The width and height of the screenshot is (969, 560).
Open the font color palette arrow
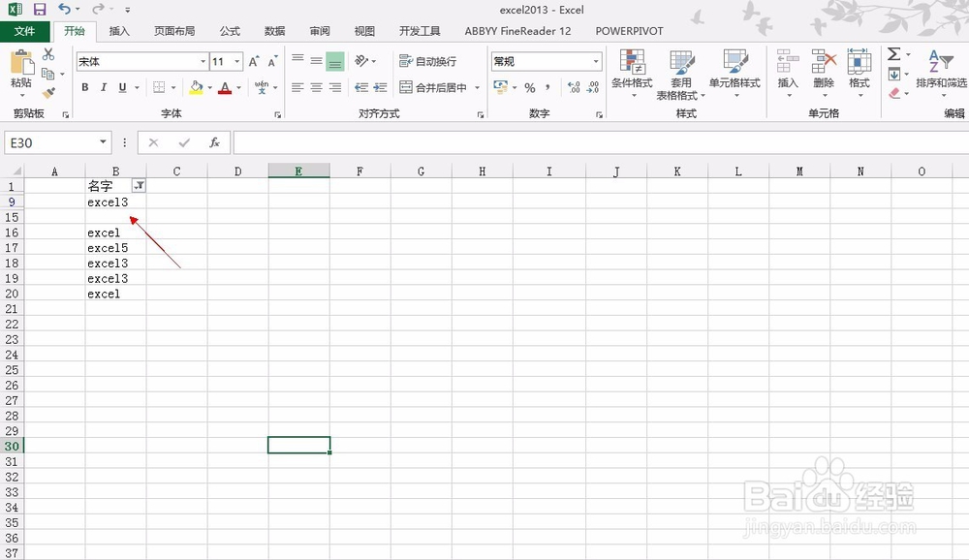(238, 88)
